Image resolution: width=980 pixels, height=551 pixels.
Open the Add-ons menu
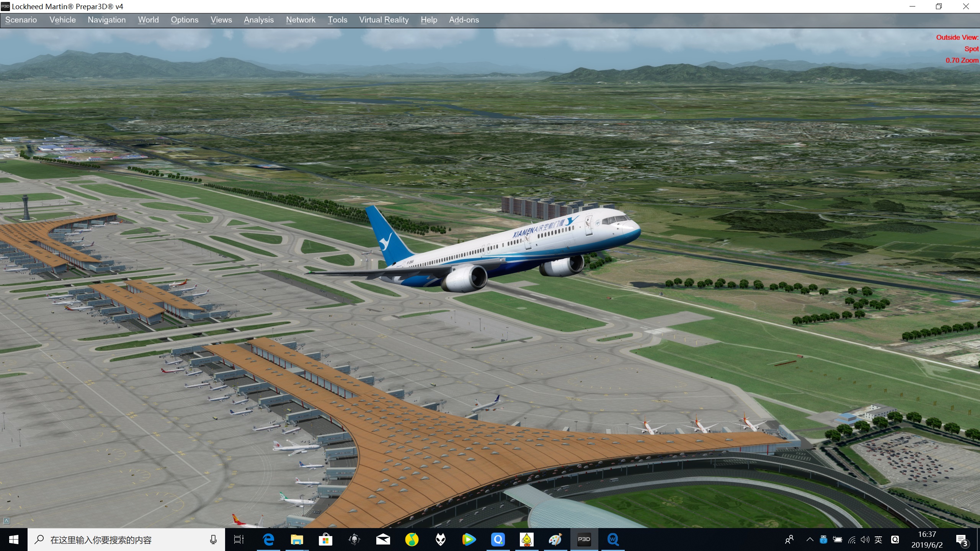point(463,20)
